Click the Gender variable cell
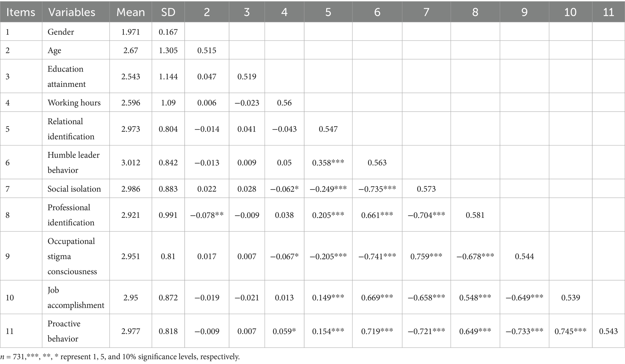The height and width of the screenshot is (364, 625). [61, 32]
